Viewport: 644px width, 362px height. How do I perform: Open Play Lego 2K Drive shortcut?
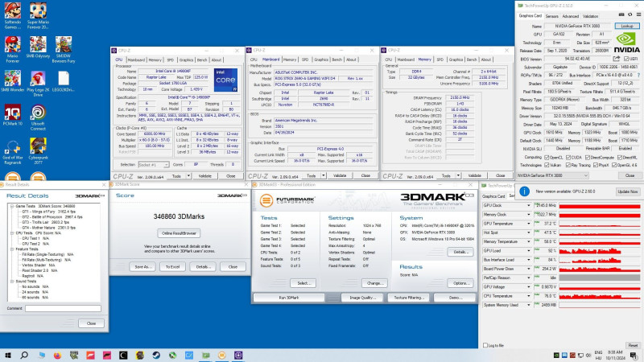(38, 84)
